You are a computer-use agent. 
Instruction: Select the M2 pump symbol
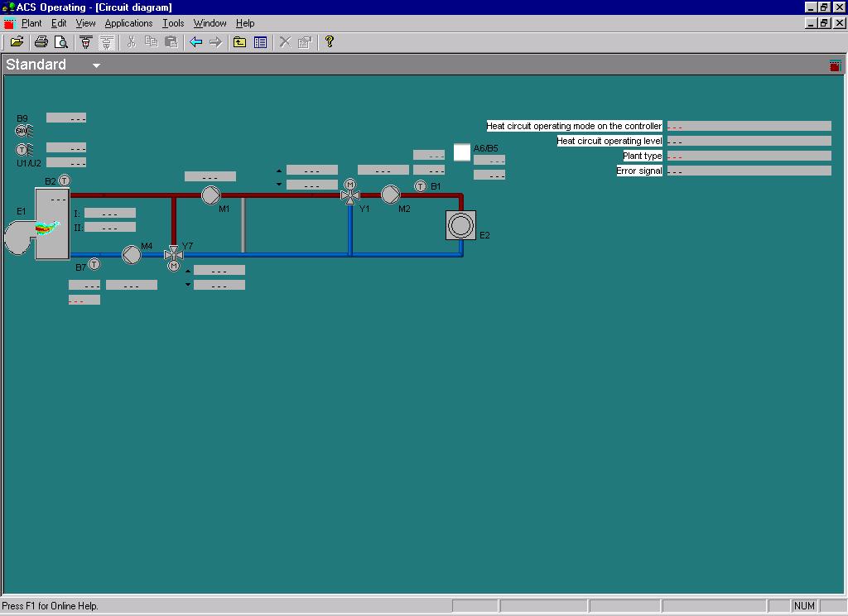(x=391, y=195)
